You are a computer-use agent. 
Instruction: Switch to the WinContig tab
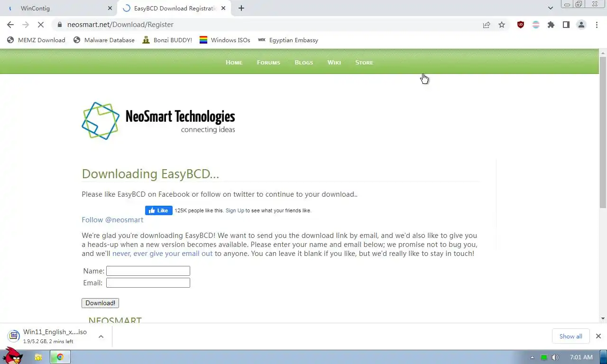tap(59, 8)
